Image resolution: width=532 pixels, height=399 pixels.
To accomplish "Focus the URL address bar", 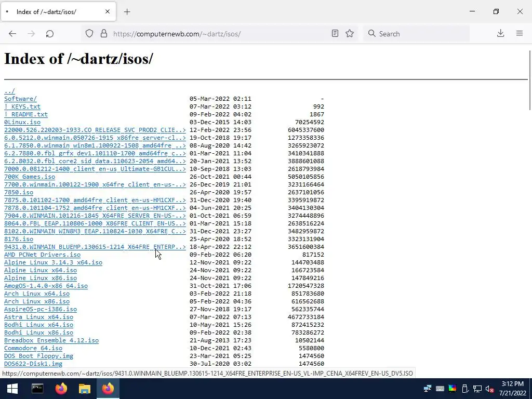I will point(220,34).
